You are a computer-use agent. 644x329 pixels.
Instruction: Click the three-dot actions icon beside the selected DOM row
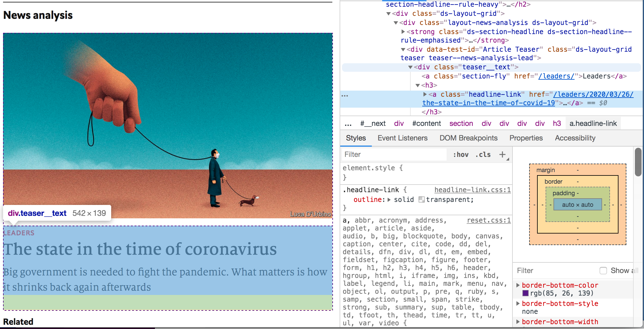coord(345,95)
